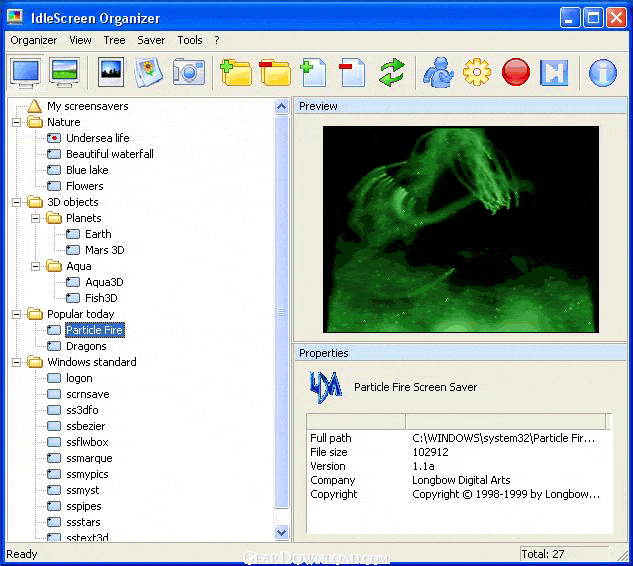
Task: Select ss3dfo item
Action: pyautogui.click(x=82, y=410)
